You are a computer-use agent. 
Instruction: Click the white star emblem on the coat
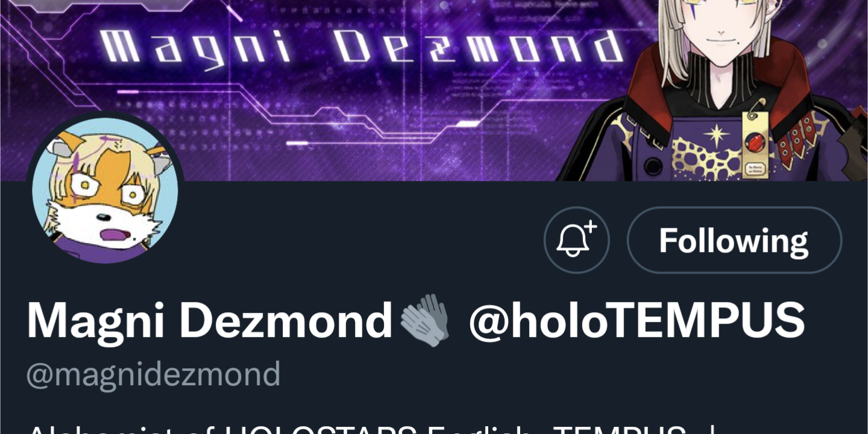(x=717, y=134)
